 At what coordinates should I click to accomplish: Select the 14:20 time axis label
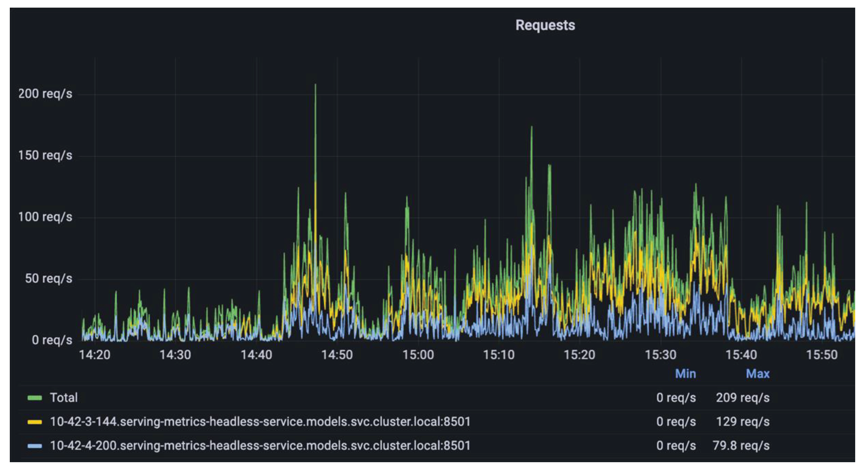click(x=95, y=354)
